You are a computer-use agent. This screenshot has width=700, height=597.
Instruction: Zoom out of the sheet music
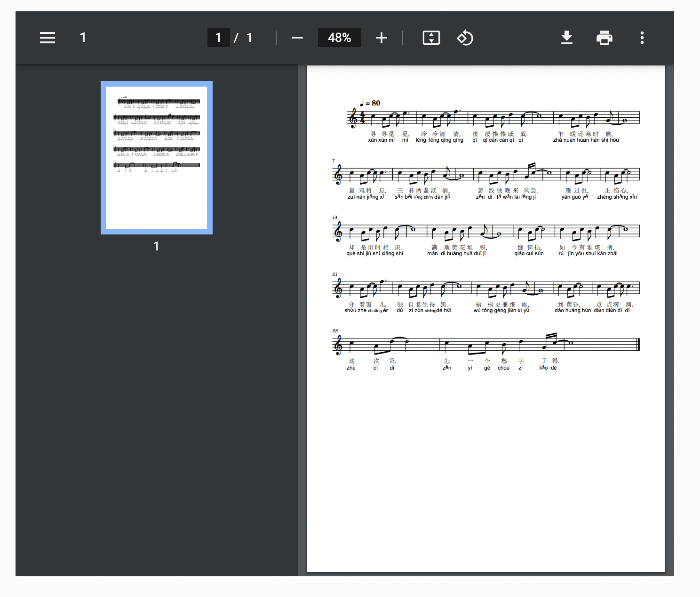click(x=297, y=37)
